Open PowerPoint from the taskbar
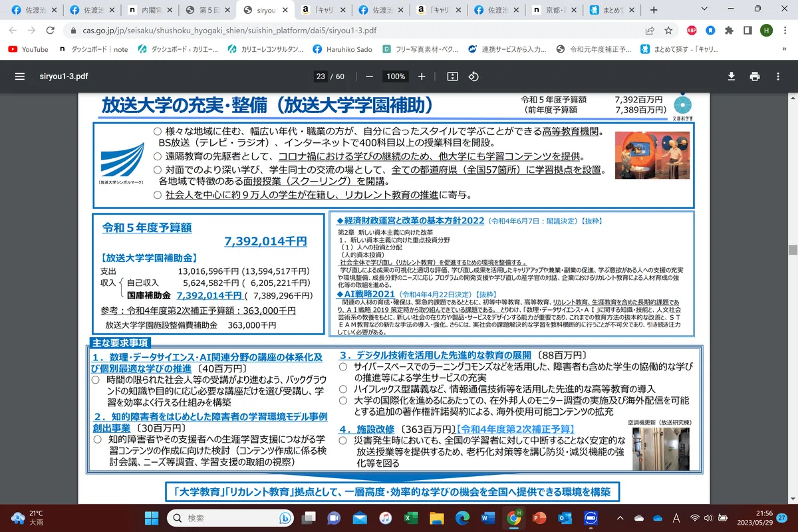 point(539,518)
